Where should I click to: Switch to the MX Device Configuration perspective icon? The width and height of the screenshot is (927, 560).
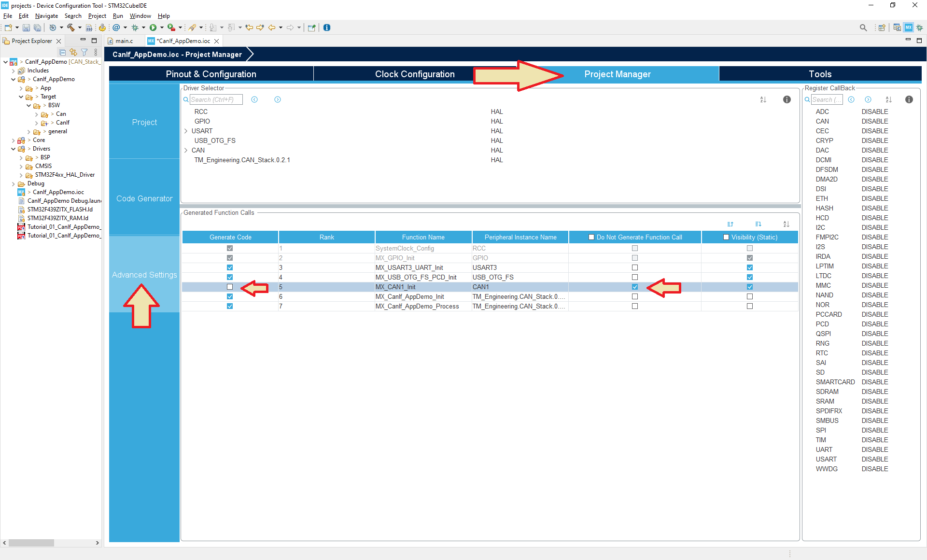909,28
